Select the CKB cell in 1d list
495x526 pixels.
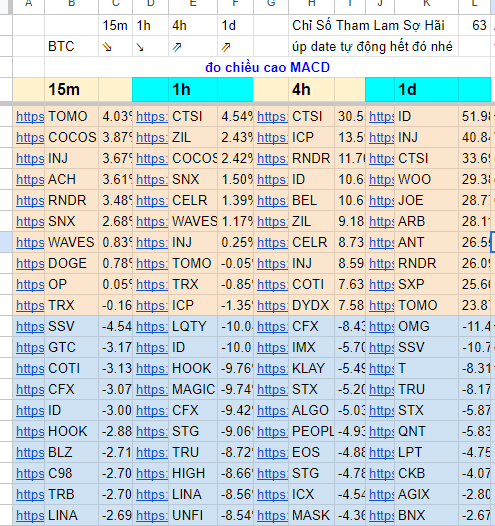pyautogui.click(x=427, y=473)
